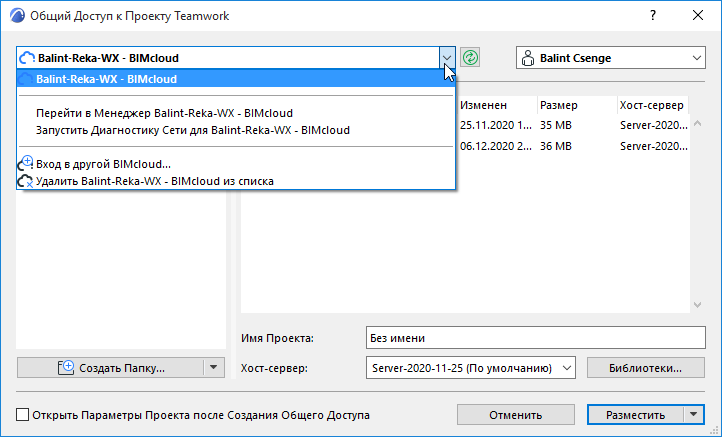Open the arrow beside Разместить button
This screenshot has height=437, width=722.
(x=694, y=415)
